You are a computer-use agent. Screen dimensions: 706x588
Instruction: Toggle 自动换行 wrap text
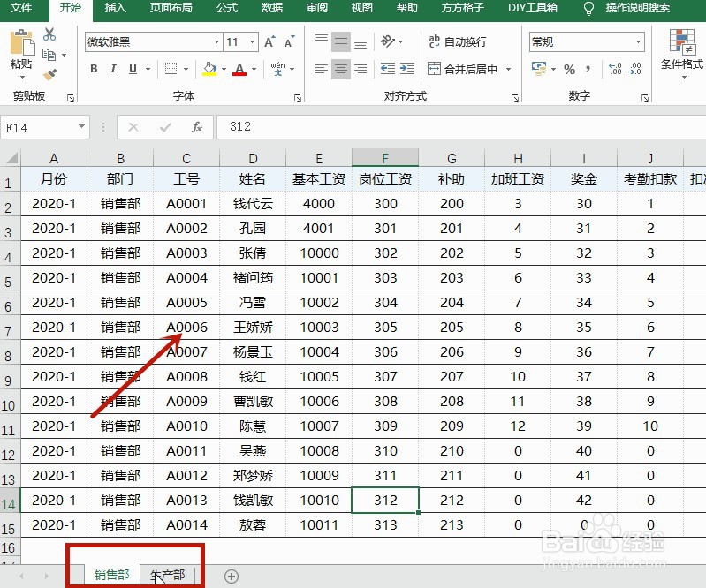[458, 41]
